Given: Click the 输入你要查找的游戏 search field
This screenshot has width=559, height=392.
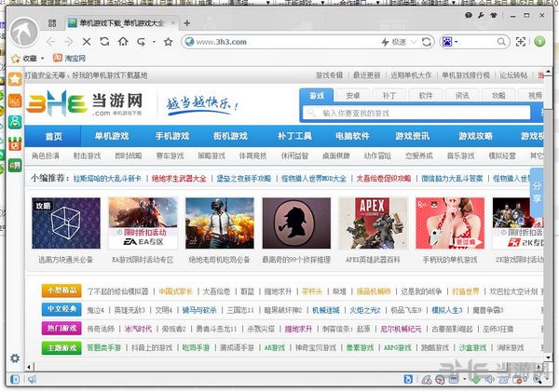Looking at the screenshot, I should 416,113.
